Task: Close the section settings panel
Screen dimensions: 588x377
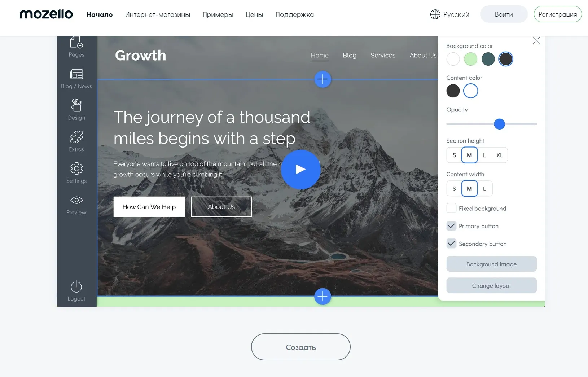Action: (x=536, y=40)
